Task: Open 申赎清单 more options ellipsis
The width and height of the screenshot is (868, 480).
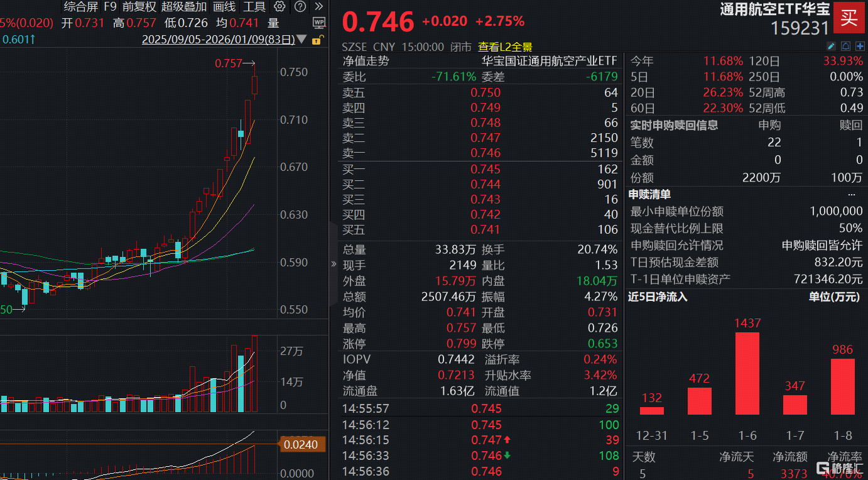Action: (851, 195)
